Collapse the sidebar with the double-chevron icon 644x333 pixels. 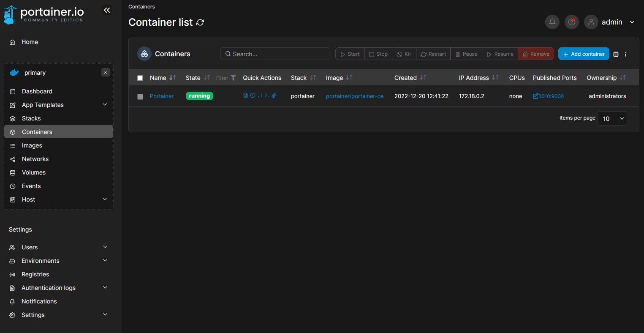pyautogui.click(x=107, y=10)
